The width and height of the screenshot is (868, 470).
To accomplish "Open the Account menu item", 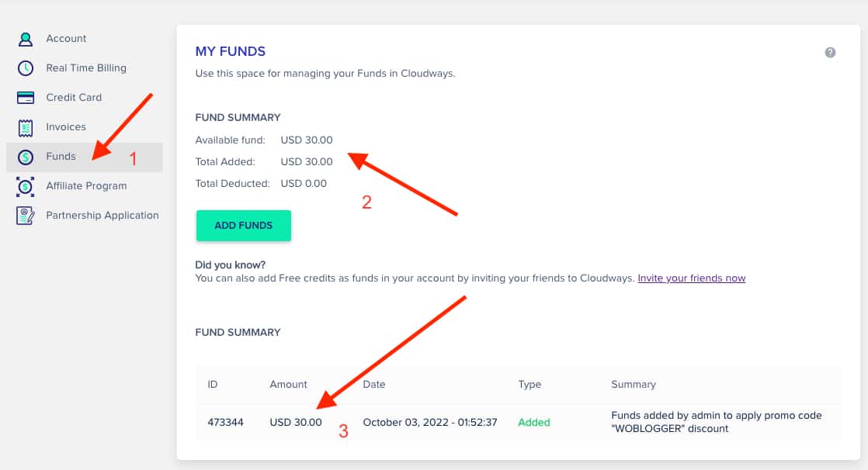I will (66, 39).
